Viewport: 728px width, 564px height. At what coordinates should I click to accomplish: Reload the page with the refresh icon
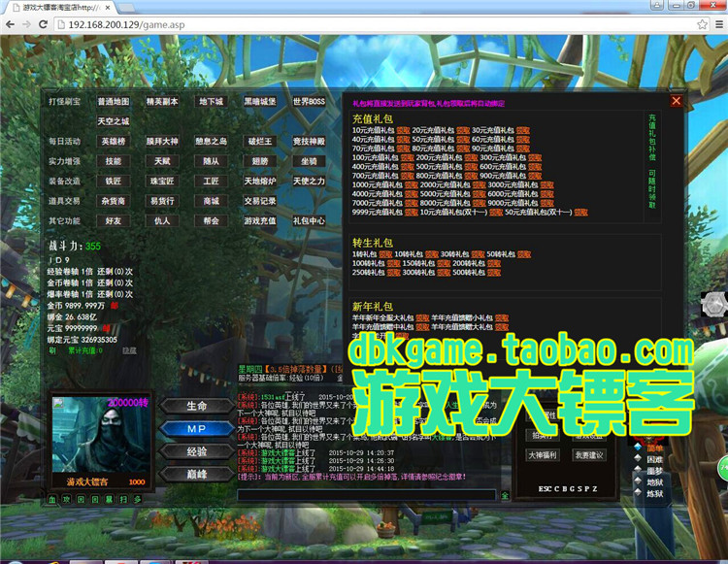point(43,24)
